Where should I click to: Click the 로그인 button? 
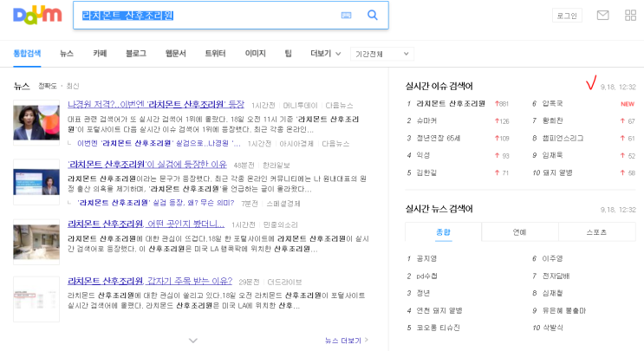point(567,16)
